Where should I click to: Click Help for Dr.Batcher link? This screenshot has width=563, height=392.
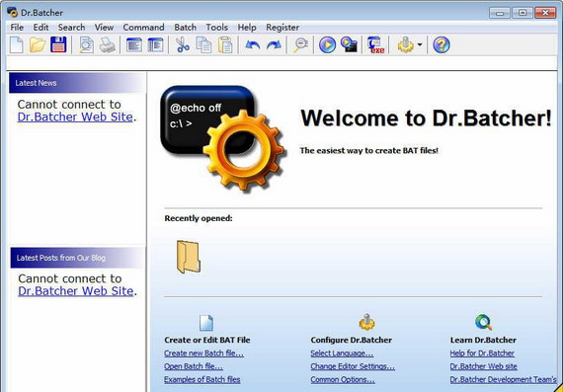pyautogui.click(x=482, y=353)
